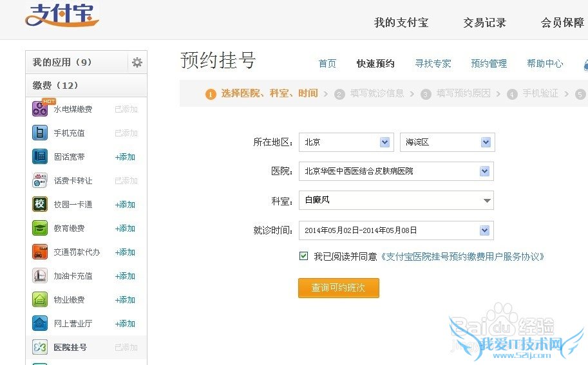Open the 预约管理 tab
This screenshot has height=365, width=588.
(489, 64)
